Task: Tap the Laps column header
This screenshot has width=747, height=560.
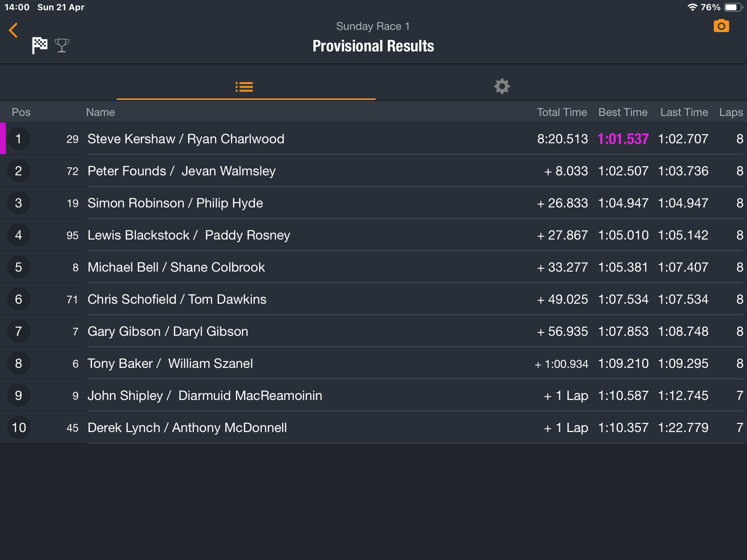Action: click(731, 112)
